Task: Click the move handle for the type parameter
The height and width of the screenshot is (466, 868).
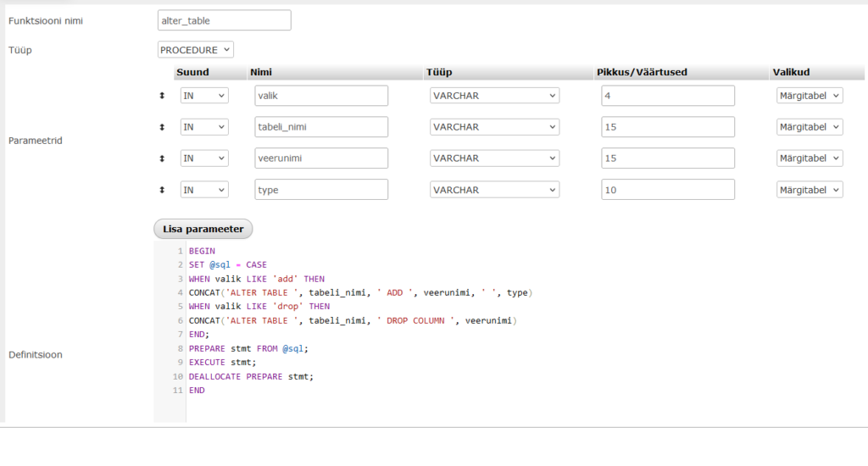Action: click(162, 190)
